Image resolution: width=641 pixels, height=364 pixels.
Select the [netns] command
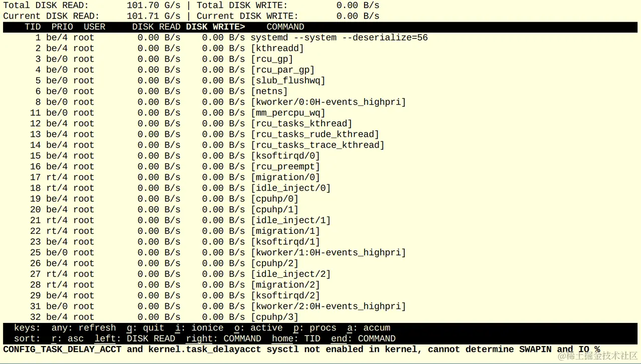point(269,92)
